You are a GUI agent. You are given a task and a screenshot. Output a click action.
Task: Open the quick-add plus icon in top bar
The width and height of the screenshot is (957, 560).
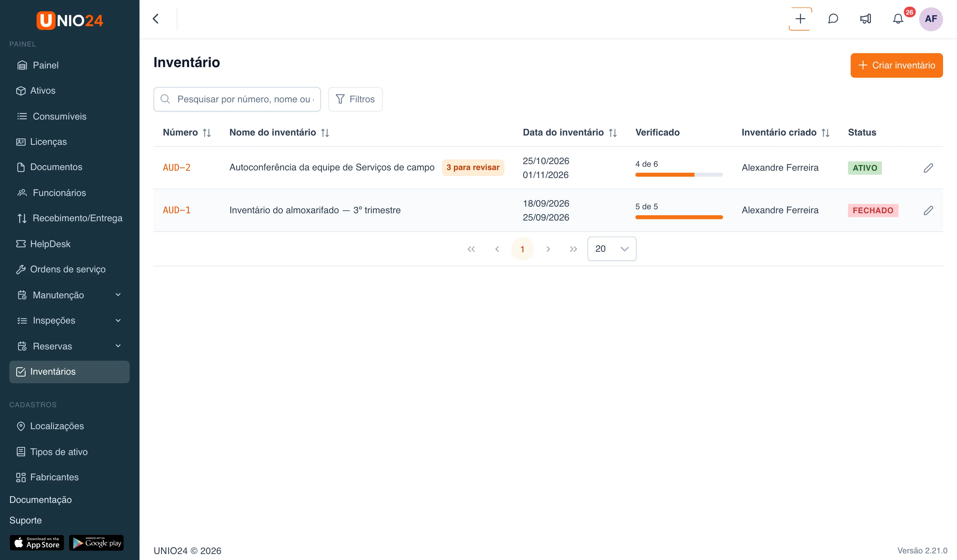tap(800, 19)
